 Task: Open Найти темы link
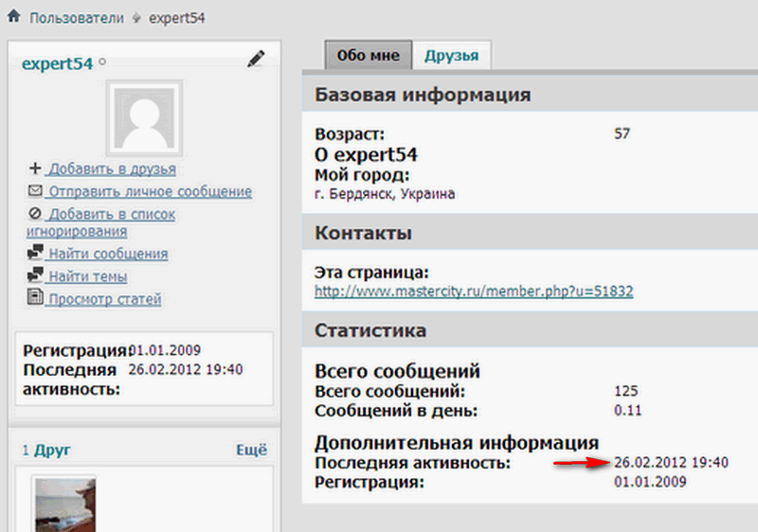88,276
